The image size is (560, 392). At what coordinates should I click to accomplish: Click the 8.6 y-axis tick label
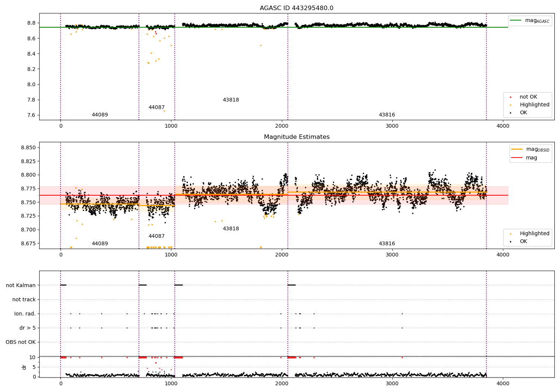click(x=31, y=38)
